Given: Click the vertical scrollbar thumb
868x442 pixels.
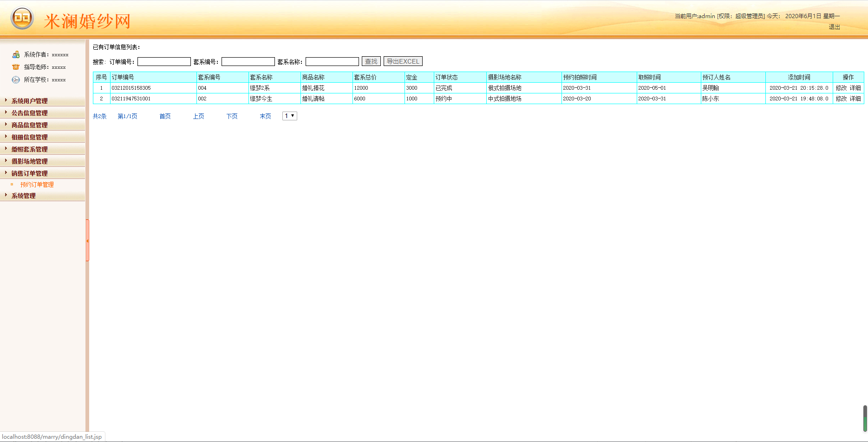Looking at the screenshot, I should coord(865,418).
